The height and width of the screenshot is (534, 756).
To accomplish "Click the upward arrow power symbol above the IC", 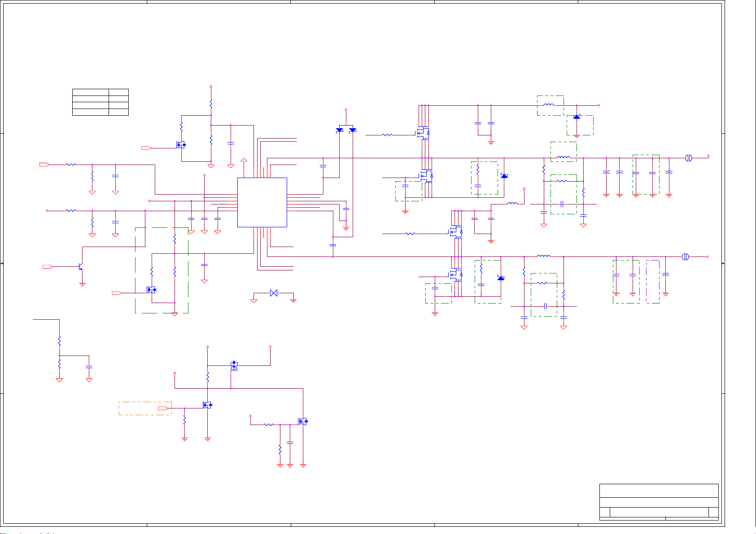I will pos(244,161).
